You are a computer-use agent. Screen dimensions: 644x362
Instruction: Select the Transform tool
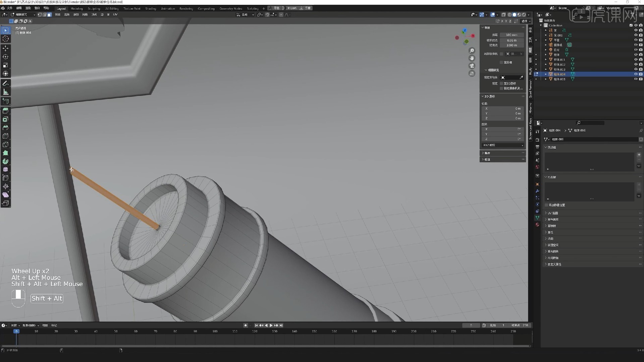point(6,74)
